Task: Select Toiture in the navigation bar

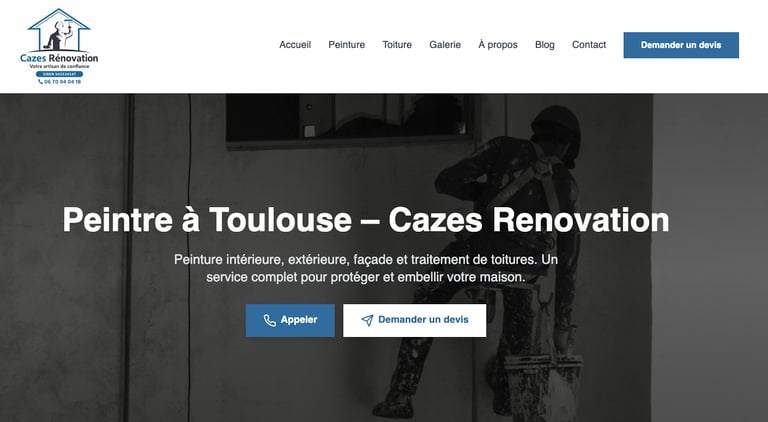Action: coord(397,45)
